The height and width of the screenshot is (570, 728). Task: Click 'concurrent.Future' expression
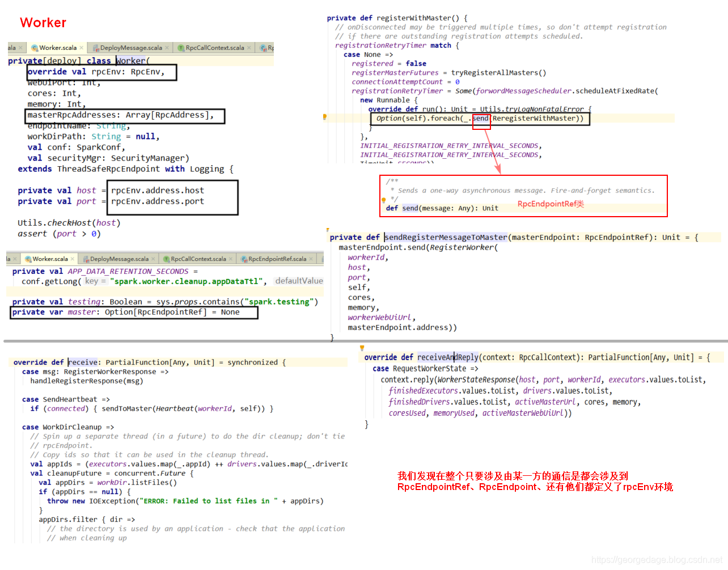(150, 473)
